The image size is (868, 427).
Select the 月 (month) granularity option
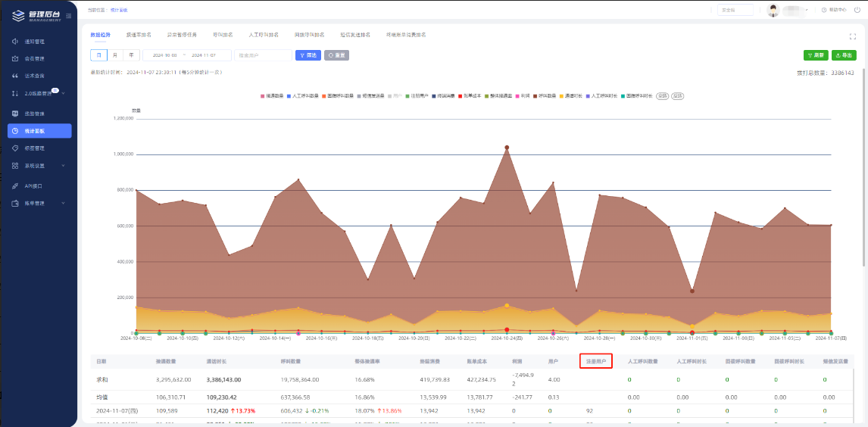click(x=115, y=55)
